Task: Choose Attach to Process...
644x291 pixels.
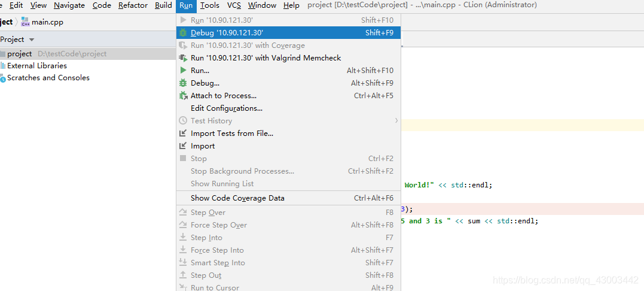Action: click(288, 96)
